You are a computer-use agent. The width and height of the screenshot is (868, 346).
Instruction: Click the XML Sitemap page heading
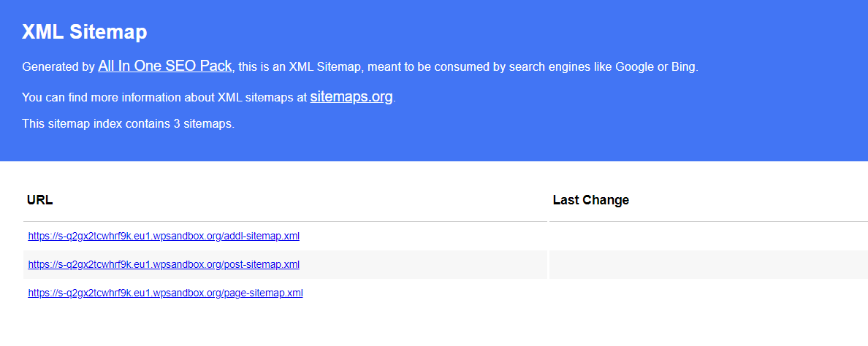tap(85, 31)
